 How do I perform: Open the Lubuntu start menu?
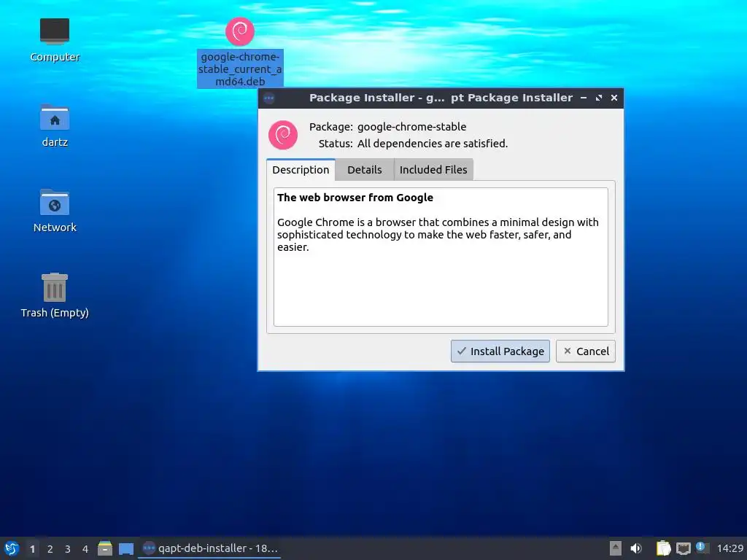(11, 548)
